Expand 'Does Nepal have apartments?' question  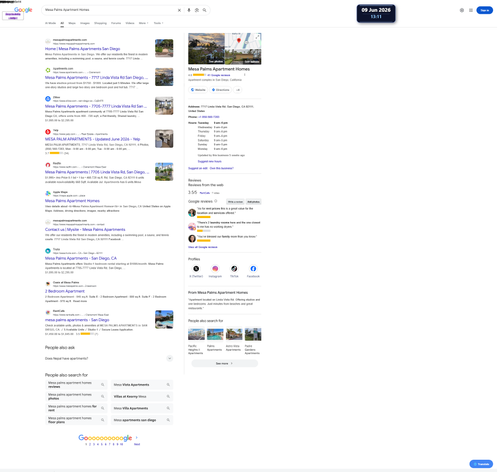(x=109, y=360)
